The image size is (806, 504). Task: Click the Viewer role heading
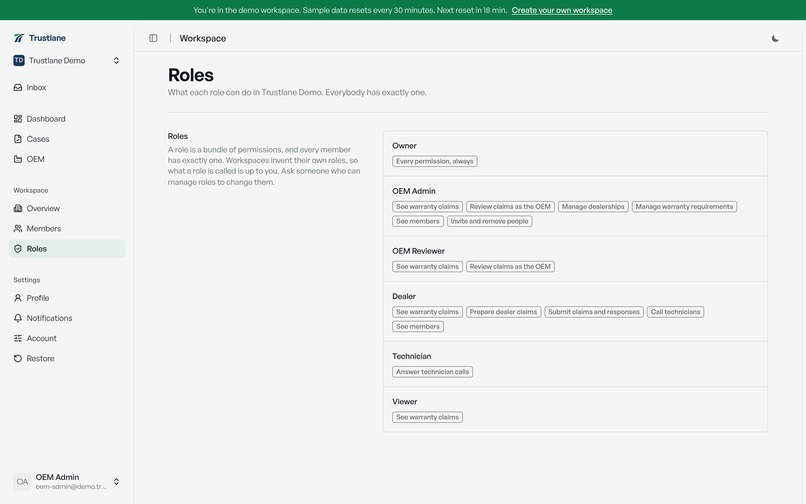405,402
